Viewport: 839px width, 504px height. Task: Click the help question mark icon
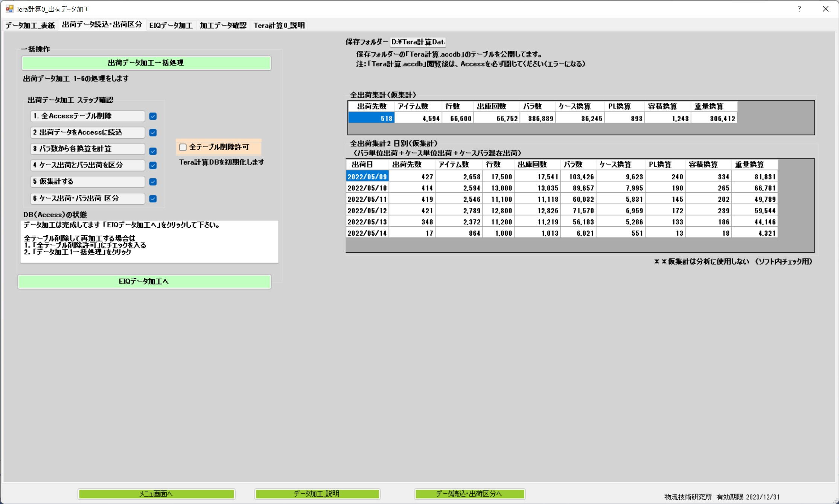(799, 9)
